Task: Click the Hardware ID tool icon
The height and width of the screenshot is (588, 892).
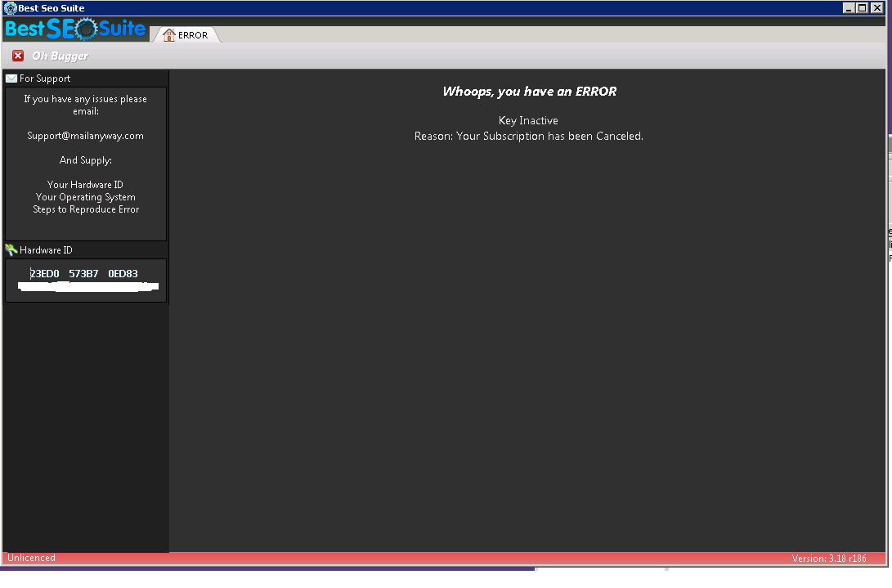Action: (11, 250)
